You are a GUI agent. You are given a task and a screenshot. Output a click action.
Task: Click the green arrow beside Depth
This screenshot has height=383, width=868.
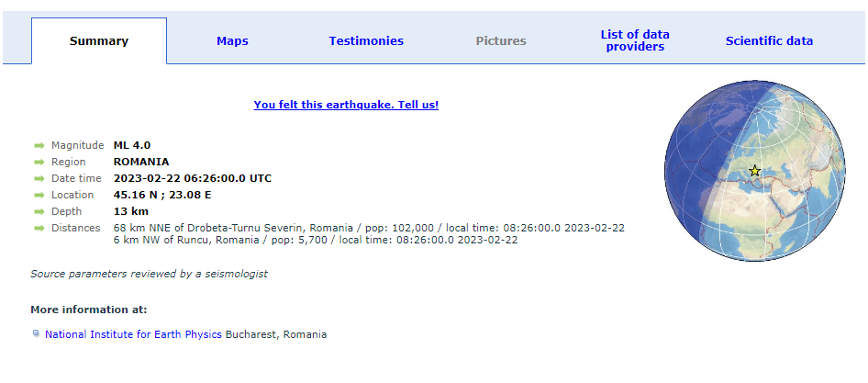[x=39, y=211]
